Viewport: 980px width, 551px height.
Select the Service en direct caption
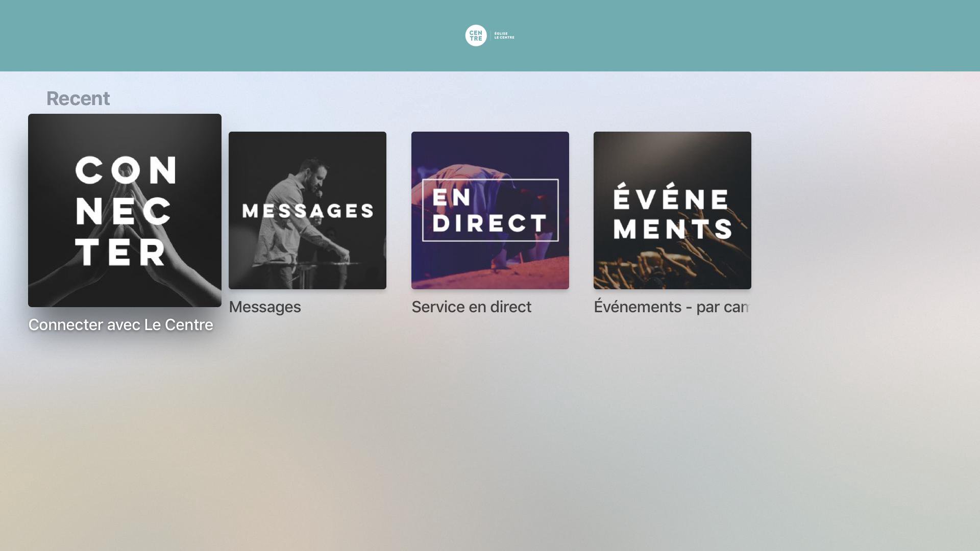click(x=471, y=307)
